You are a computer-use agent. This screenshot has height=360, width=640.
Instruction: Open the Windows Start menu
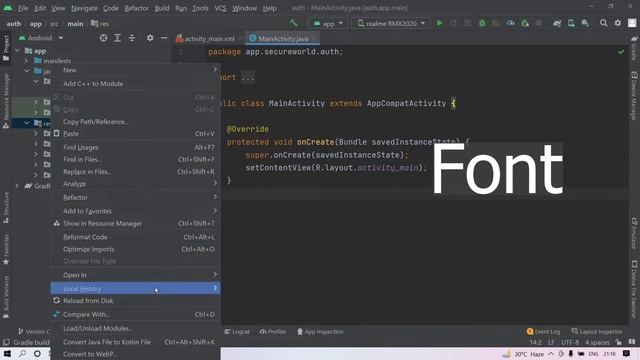coord(7,353)
